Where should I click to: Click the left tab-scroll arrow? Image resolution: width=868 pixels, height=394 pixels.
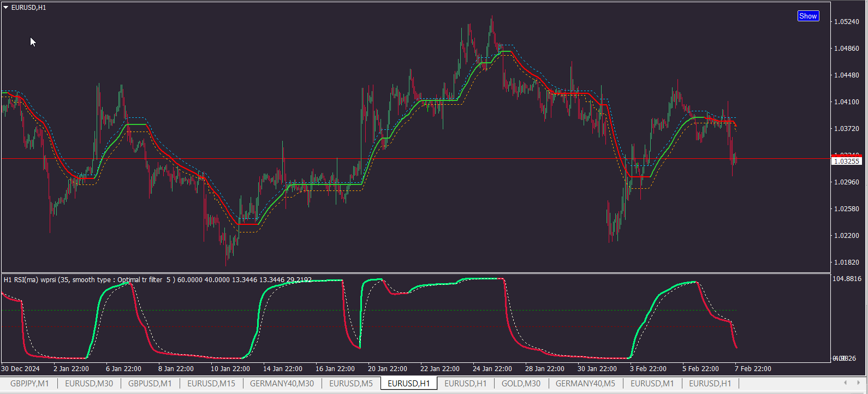[x=845, y=383]
